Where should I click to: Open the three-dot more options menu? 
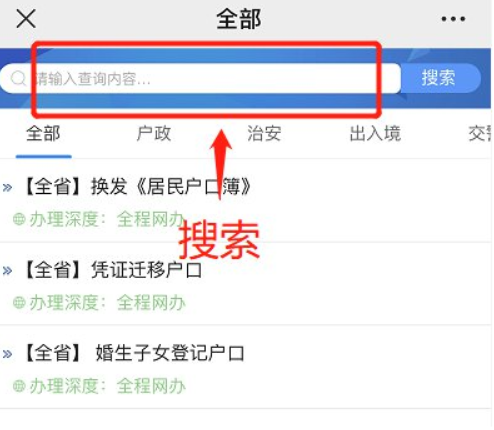pos(453,19)
